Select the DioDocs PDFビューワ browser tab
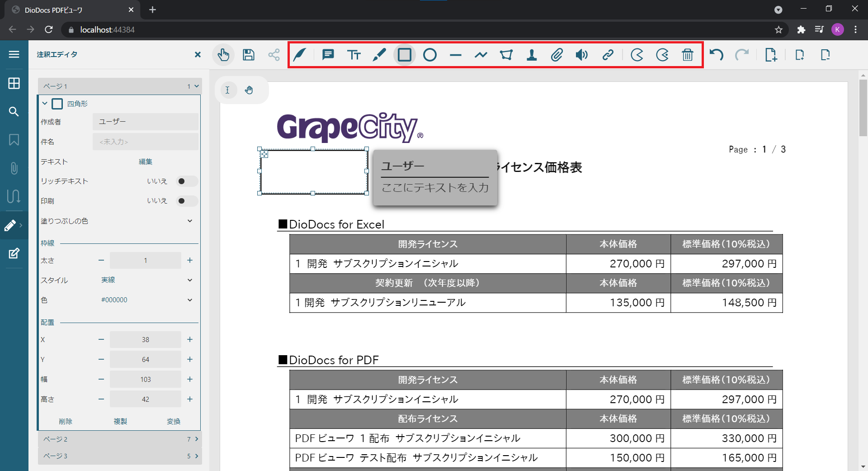The width and height of the screenshot is (868, 471). coord(71,10)
